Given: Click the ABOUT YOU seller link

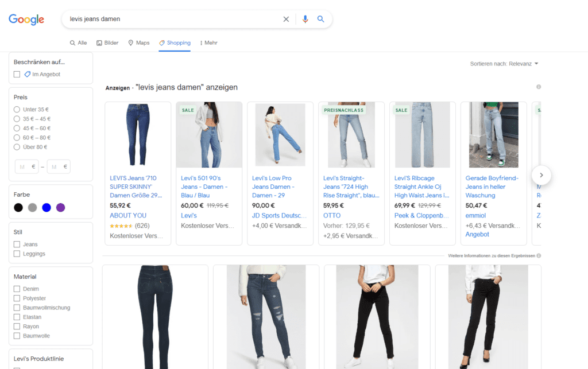Looking at the screenshot, I should pyautogui.click(x=128, y=215).
